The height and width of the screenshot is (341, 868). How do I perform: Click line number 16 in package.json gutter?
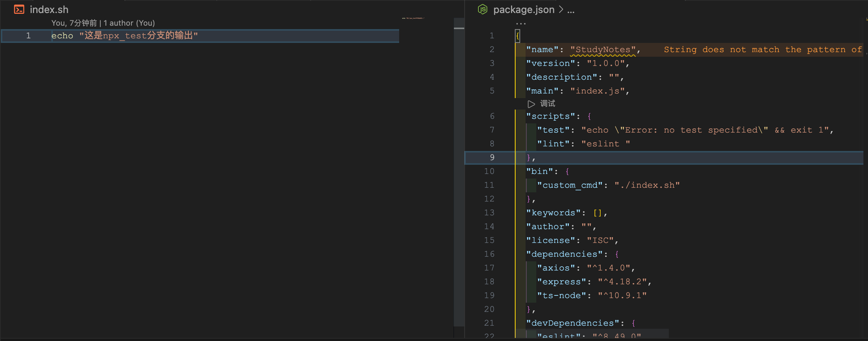point(489,254)
